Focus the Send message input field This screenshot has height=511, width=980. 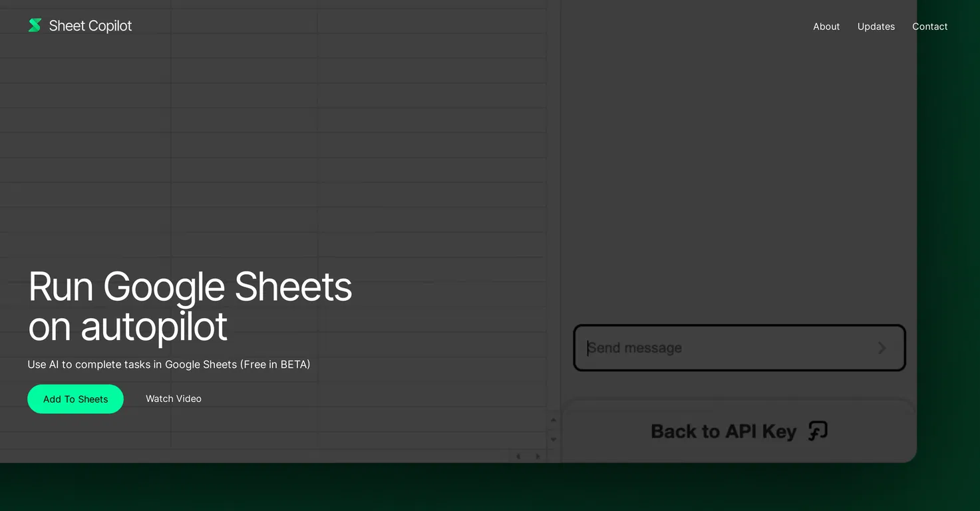pyautogui.click(x=739, y=347)
